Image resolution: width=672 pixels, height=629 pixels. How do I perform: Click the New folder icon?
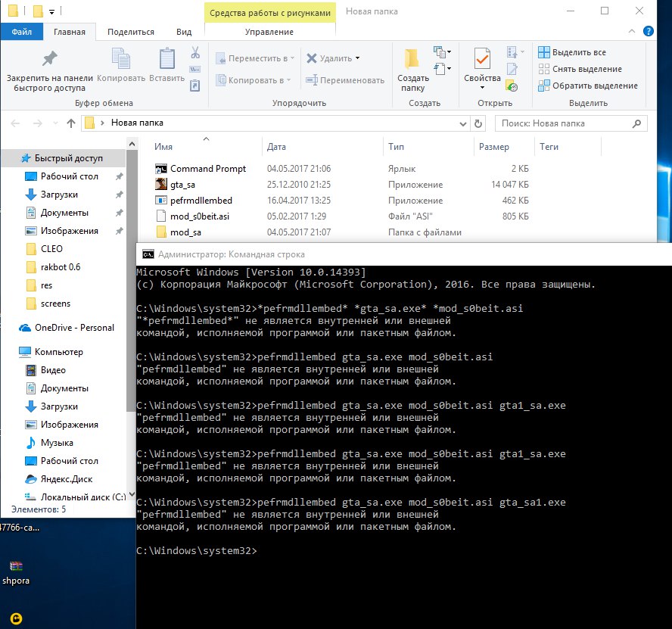click(412, 59)
